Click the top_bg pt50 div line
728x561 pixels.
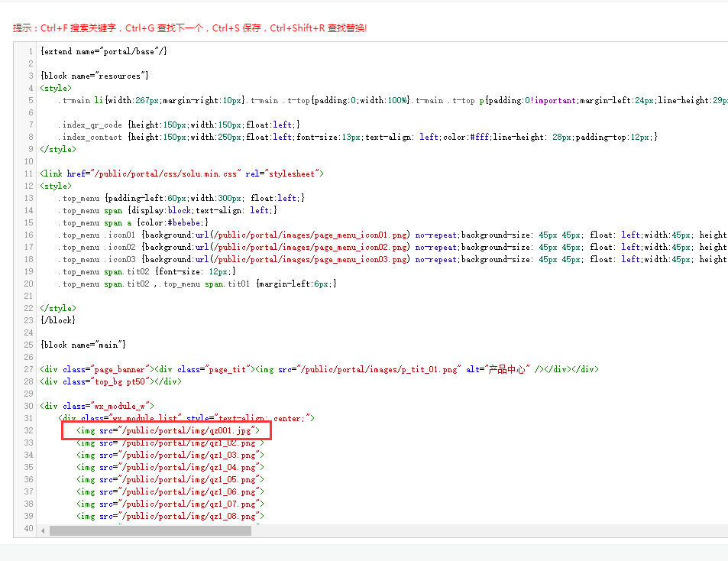[111, 382]
